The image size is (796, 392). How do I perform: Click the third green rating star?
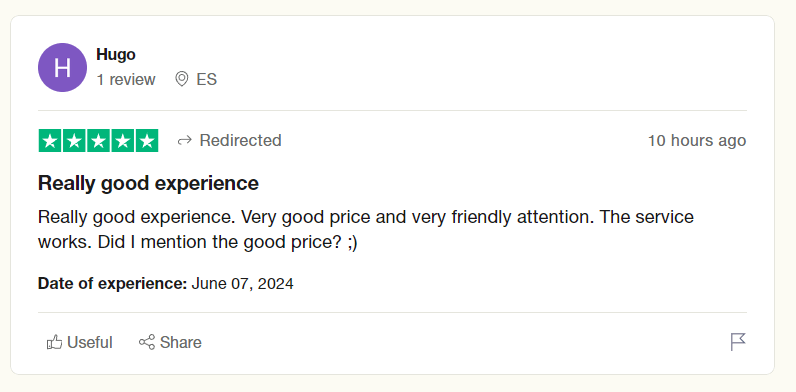tap(98, 141)
